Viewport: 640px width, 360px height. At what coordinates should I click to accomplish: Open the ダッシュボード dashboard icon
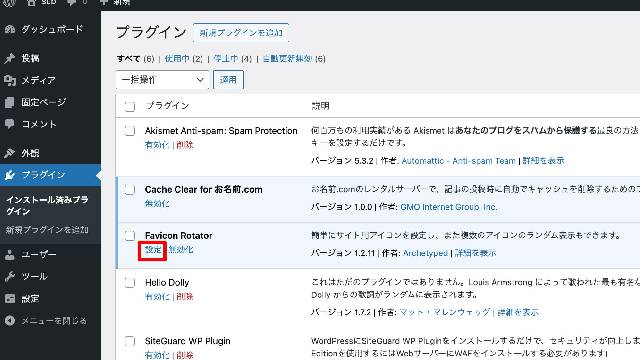(10, 29)
